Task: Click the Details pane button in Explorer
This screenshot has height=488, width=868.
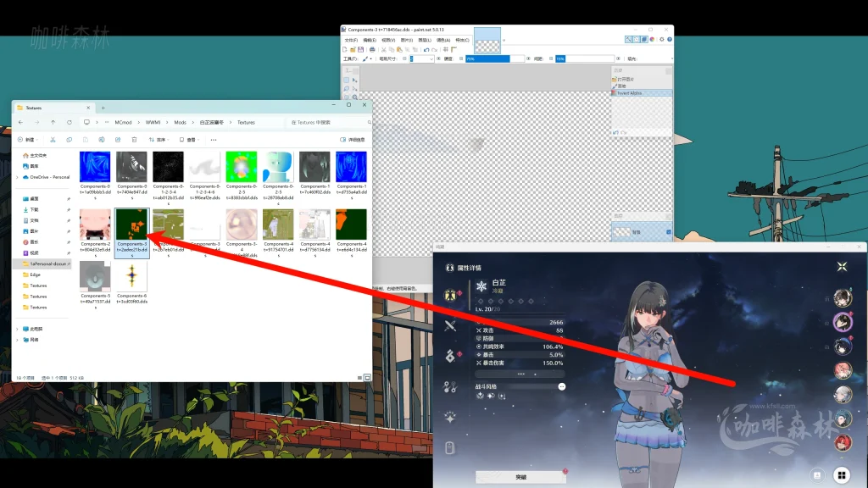Action: 353,140
